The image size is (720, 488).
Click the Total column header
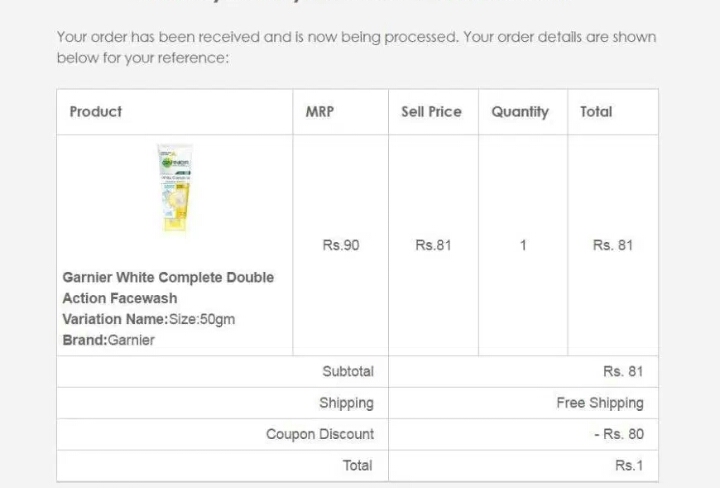click(596, 112)
